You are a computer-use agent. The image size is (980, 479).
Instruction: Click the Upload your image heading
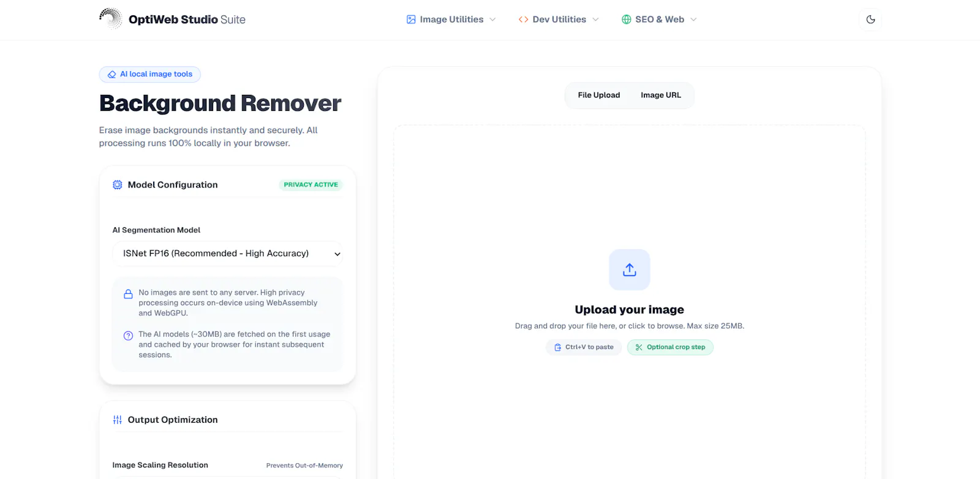pyautogui.click(x=630, y=309)
